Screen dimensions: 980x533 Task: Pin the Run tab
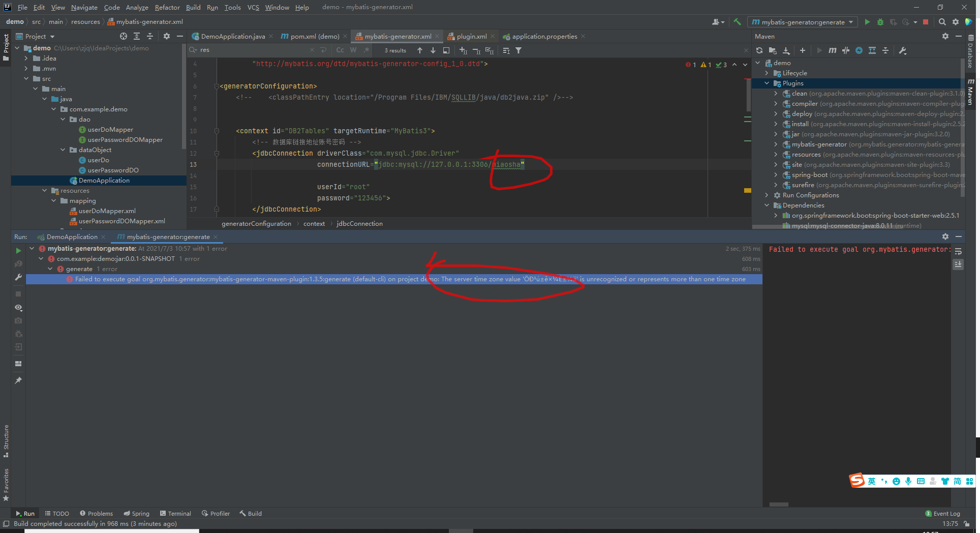[x=18, y=380]
